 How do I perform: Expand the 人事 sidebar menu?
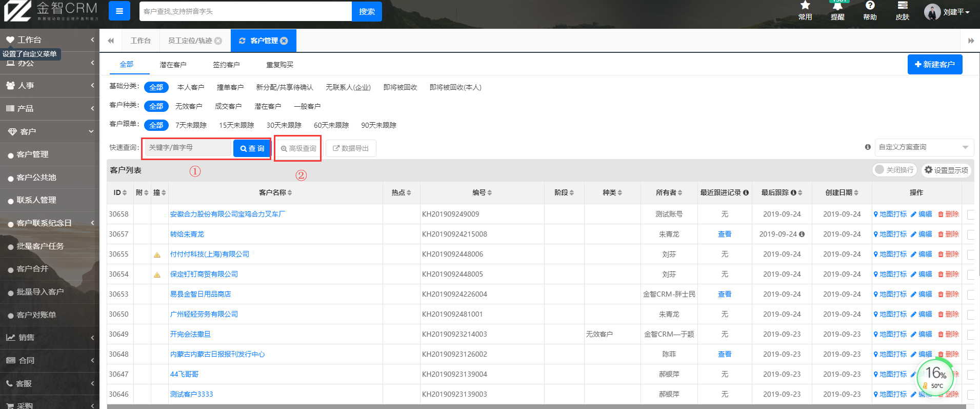[x=50, y=86]
